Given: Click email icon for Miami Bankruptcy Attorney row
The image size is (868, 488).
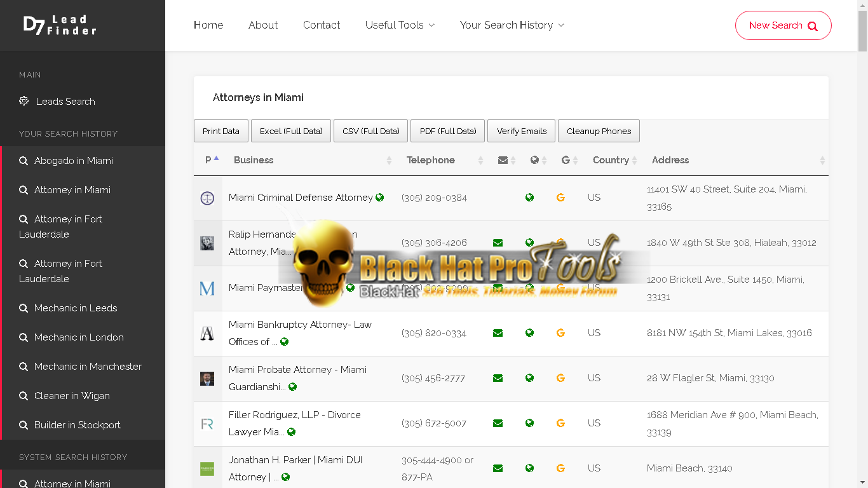Looking at the screenshot, I should [x=498, y=333].
